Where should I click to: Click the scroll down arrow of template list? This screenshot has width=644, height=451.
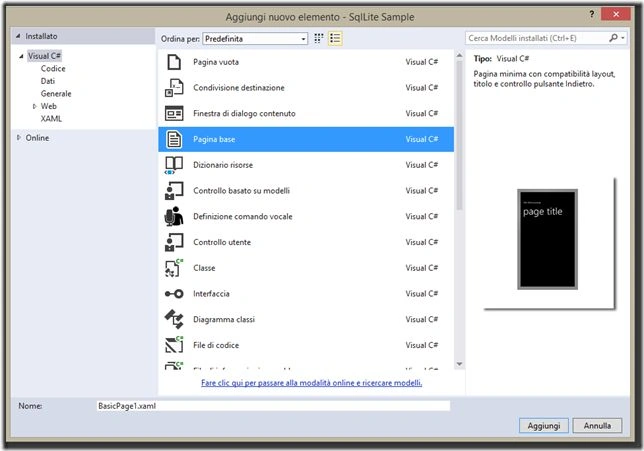[x=459, y=364]
